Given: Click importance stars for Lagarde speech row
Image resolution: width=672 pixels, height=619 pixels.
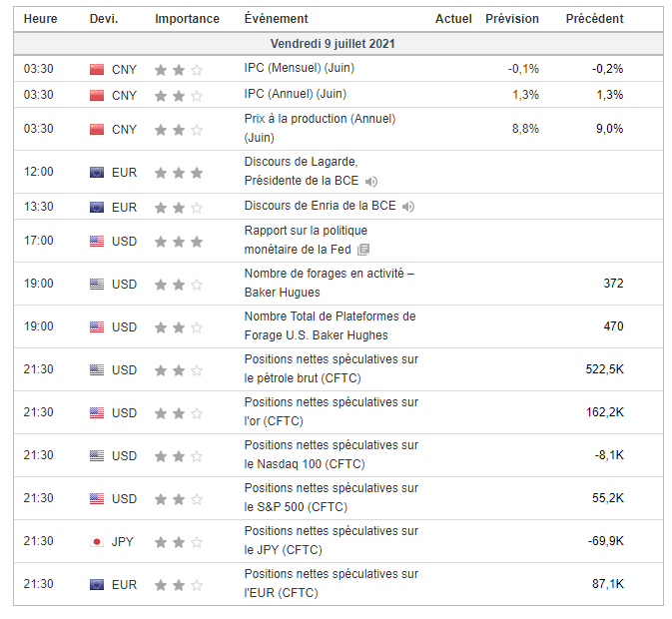Looking at the screenshot, I should tap(179, 173).
